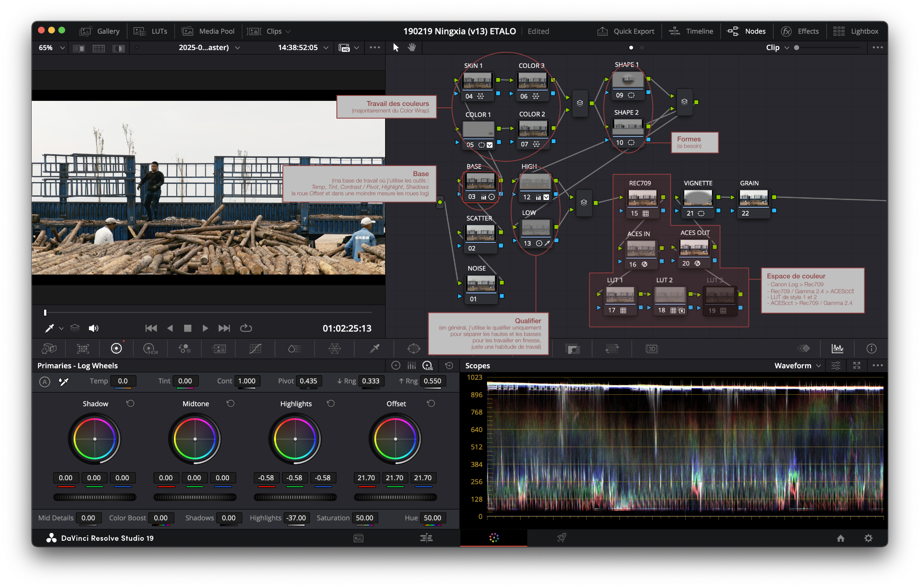Mute the viewer audio speaker icon
The height and width of the screenshot is (588, 918).
[94, 328]
